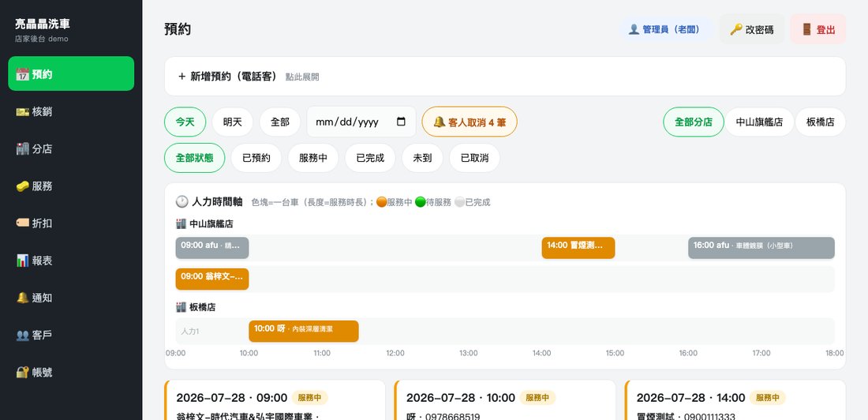The height and width of the screenshot is (420, 868).
Task: Click the 改密碼 button
Action: click(752, 29)
